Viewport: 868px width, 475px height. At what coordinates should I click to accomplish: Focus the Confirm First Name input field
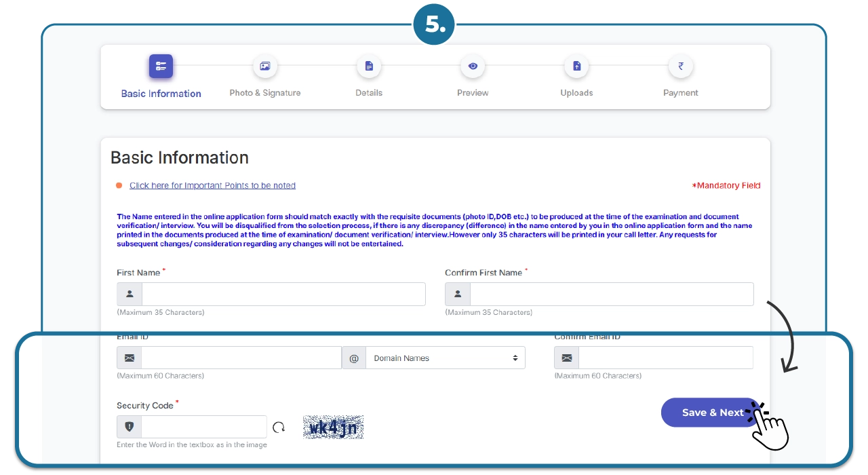pyautogui.click(x=612, y=294)
